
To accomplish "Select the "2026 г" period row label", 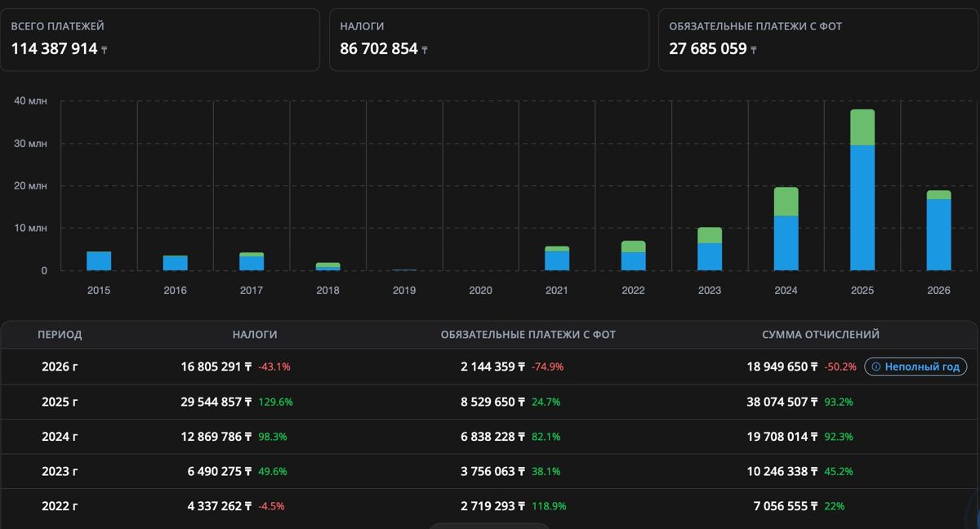I will tap(60, 367).
